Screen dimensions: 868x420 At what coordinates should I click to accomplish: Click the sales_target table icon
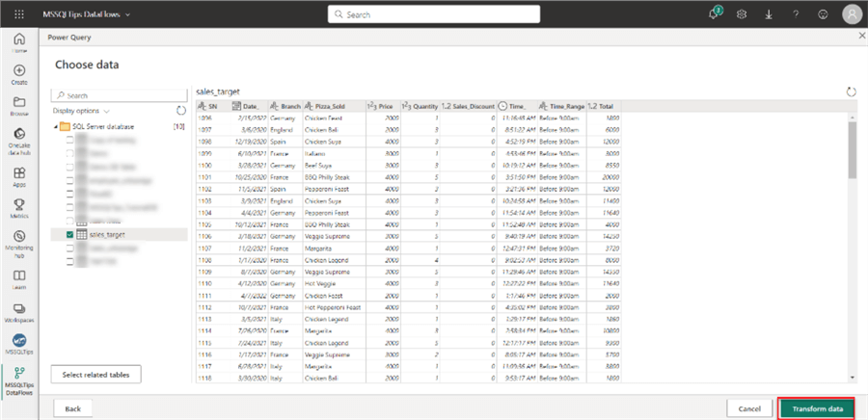point(81,234)
